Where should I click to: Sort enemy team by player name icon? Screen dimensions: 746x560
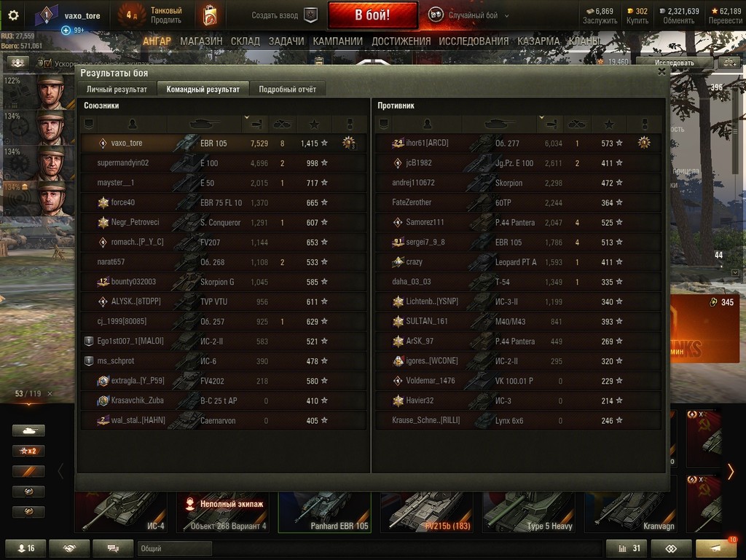tap(427, 125)
